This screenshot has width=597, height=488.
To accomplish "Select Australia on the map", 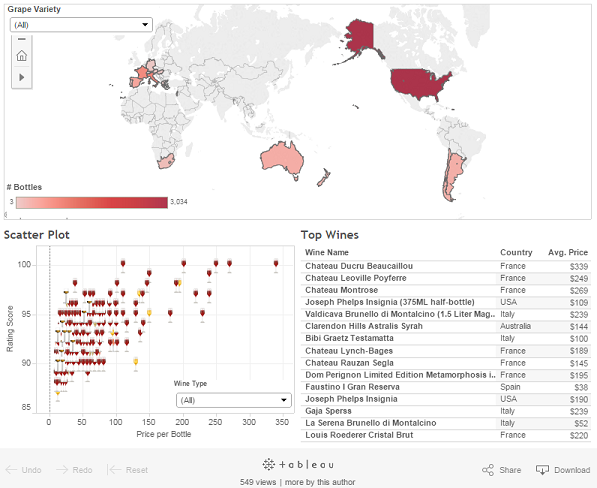I will pos(283,158).
